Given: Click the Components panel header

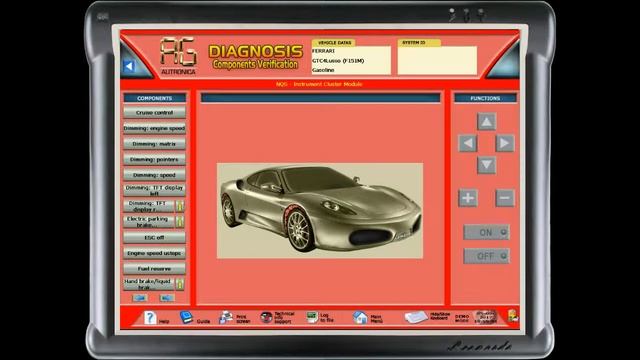Looking at the screenshot, I should click(x=155, y=98).
